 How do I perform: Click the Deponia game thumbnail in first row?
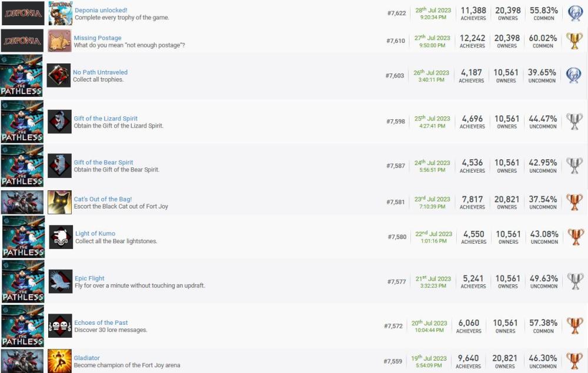point(23,13)
